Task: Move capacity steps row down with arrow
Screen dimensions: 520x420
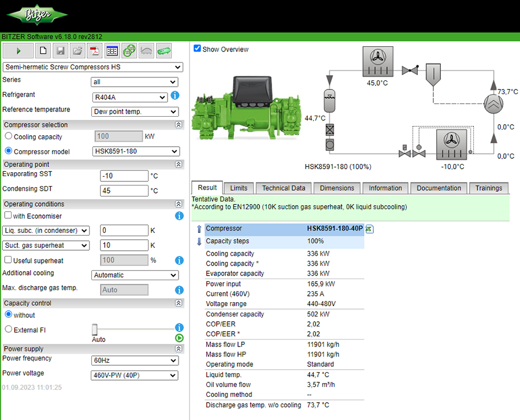Action: pyautogui.click(x=199, y=241)
